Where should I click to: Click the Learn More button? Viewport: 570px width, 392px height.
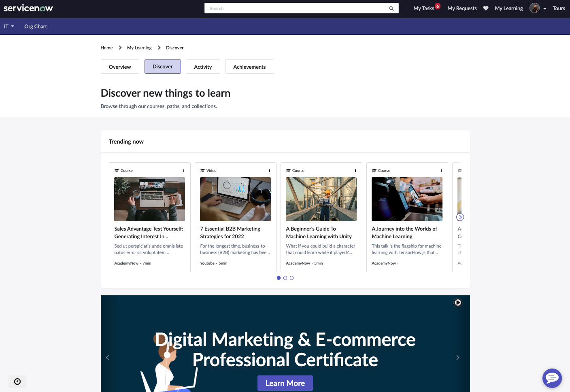[x=285, y=383]
